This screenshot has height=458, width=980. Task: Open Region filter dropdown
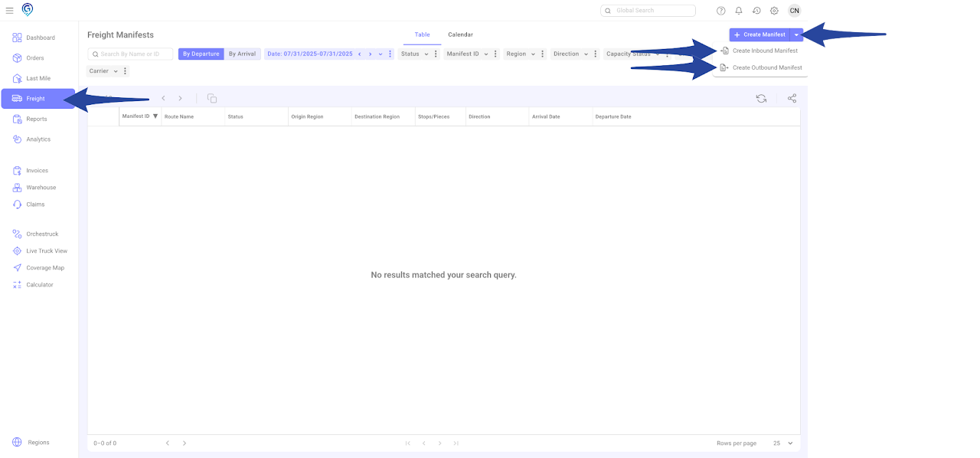[x=520, y=54]
